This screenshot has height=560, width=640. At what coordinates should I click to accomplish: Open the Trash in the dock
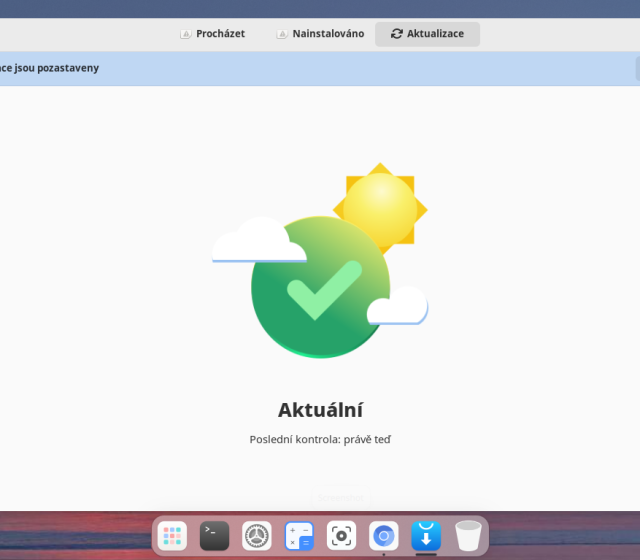(x=467, y=536)
